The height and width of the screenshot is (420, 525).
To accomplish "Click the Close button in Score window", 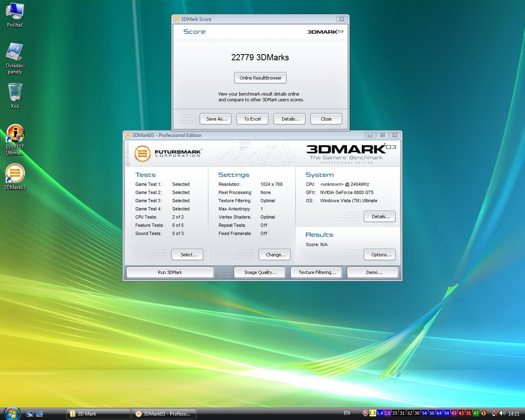I will [326, 119].
